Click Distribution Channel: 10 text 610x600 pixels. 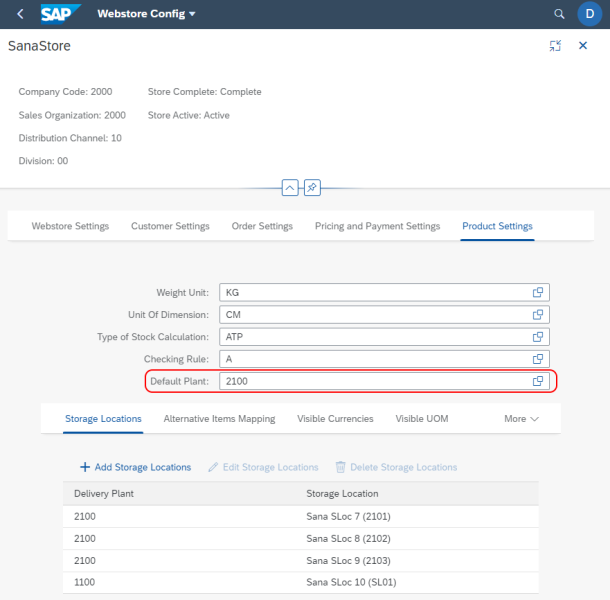(70, 138)
